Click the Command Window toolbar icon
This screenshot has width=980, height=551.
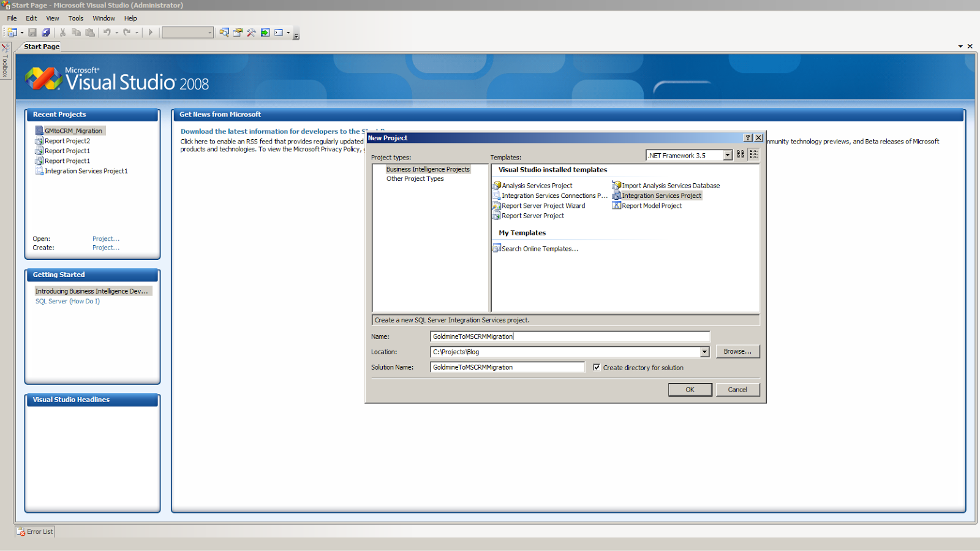click(x=279, y=32)
